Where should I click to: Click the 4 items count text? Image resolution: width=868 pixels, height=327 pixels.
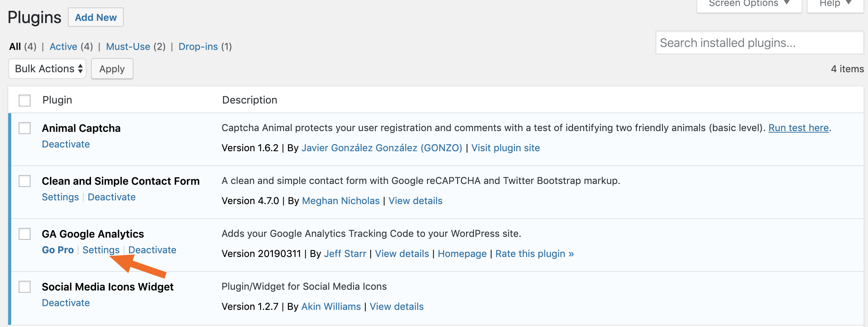[x=847, y=69]
